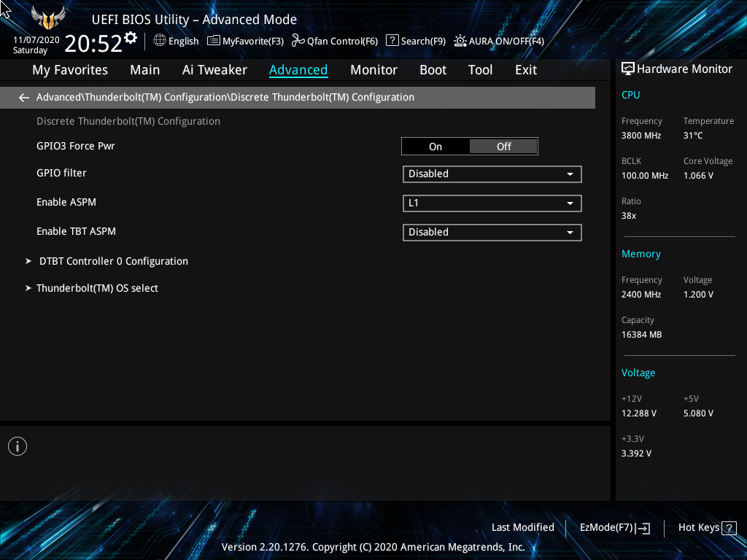This screenshot has height=560, width=747.
Task: Click the 12.288 V reading
Action: click(638, 413)
